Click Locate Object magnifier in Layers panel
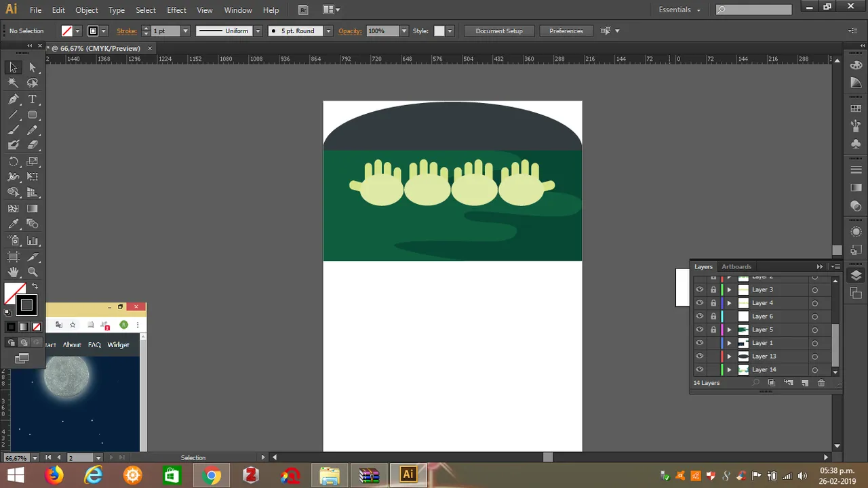Viewport: 868px width, 488px height. point(755,383)
